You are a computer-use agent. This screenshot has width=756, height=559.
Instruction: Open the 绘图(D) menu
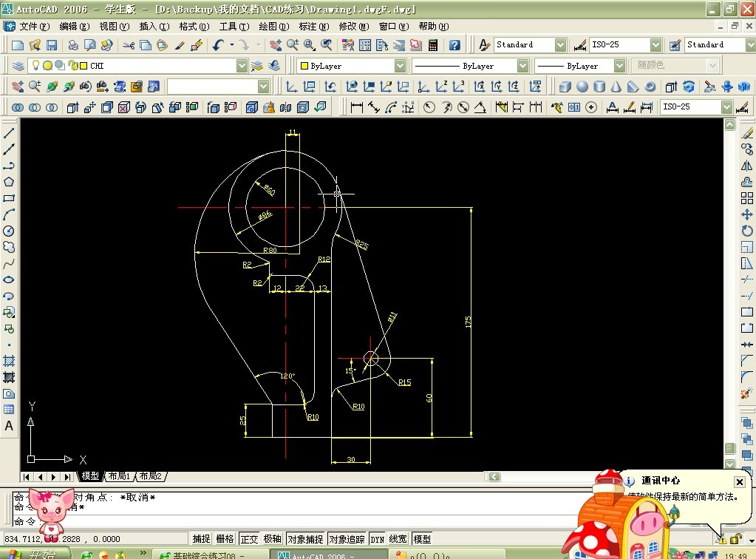[x=274, y=27]
